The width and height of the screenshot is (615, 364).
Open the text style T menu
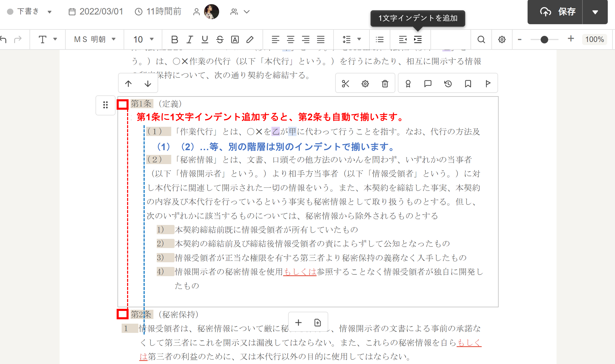48,39
